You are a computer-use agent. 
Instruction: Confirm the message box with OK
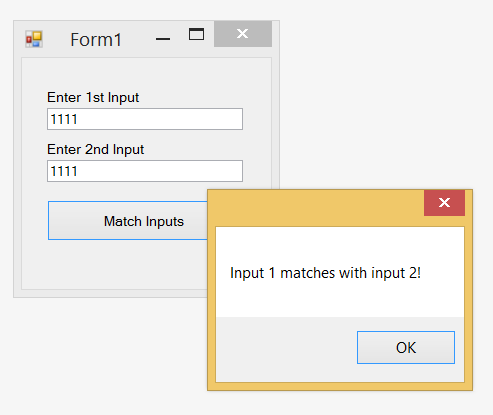(x=406, y=347)
